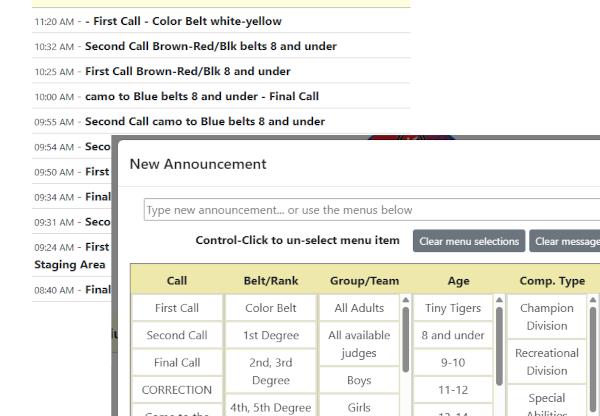This screenshot has width=600, height=416.
Task: Pick Boys in Group/Team list
Action: click(x=359, y=380)
